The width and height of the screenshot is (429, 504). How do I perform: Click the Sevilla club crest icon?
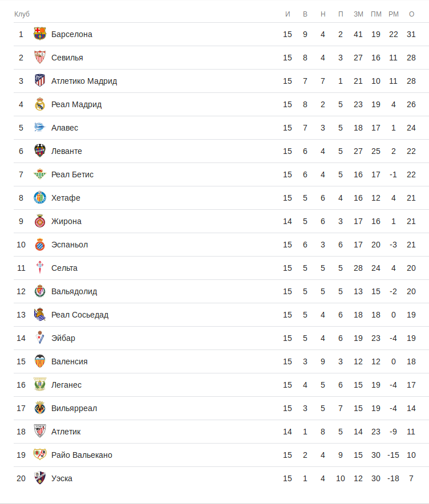(x=39, y=58)
